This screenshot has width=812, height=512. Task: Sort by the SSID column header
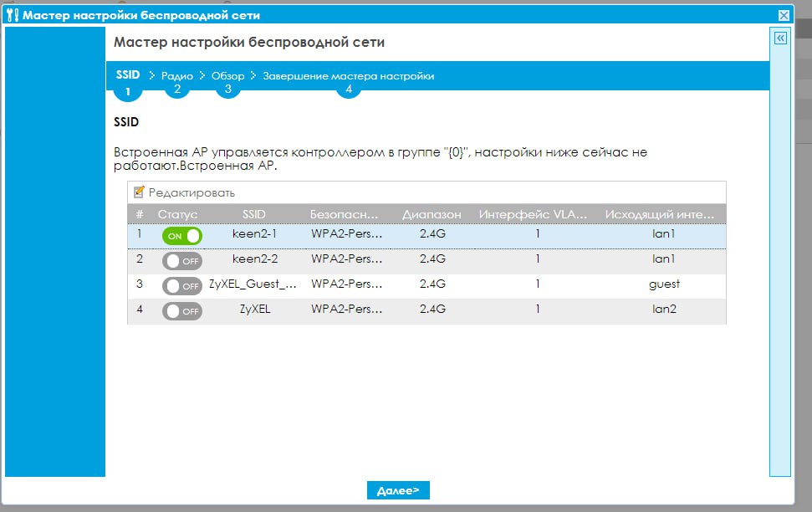pos(253,214)
